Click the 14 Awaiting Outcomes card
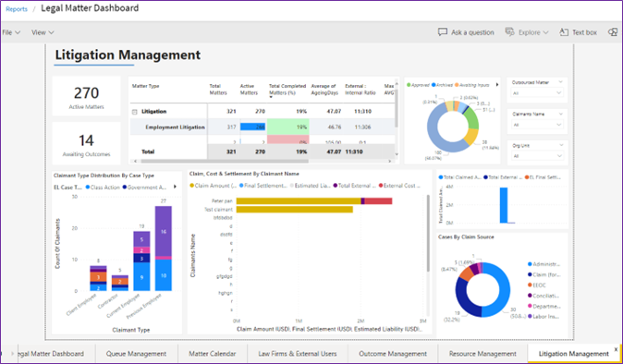623x364 pixels. pyautogui.click(x=86, y=144)
